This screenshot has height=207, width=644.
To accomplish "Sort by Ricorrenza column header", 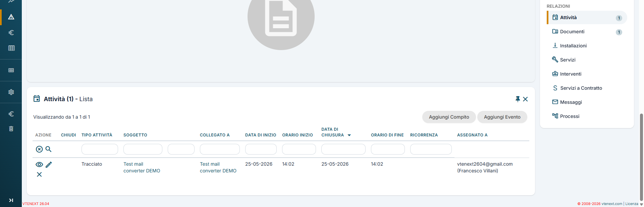I will [424, 135].
